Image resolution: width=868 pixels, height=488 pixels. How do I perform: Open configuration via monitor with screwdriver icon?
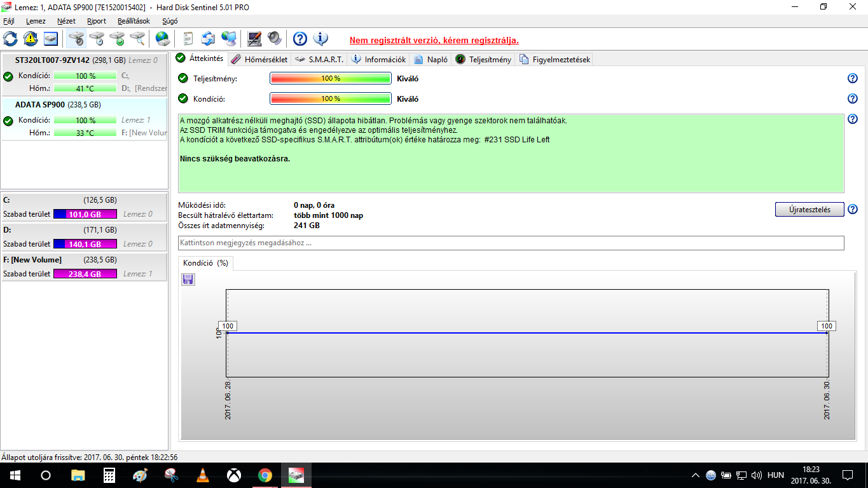254,39
